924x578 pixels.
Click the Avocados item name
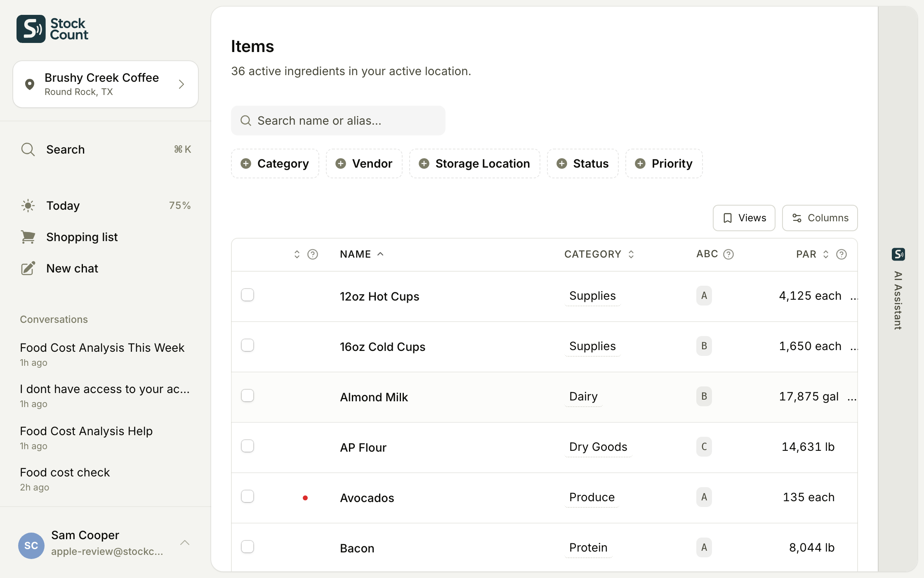click(x=367, y=498)
